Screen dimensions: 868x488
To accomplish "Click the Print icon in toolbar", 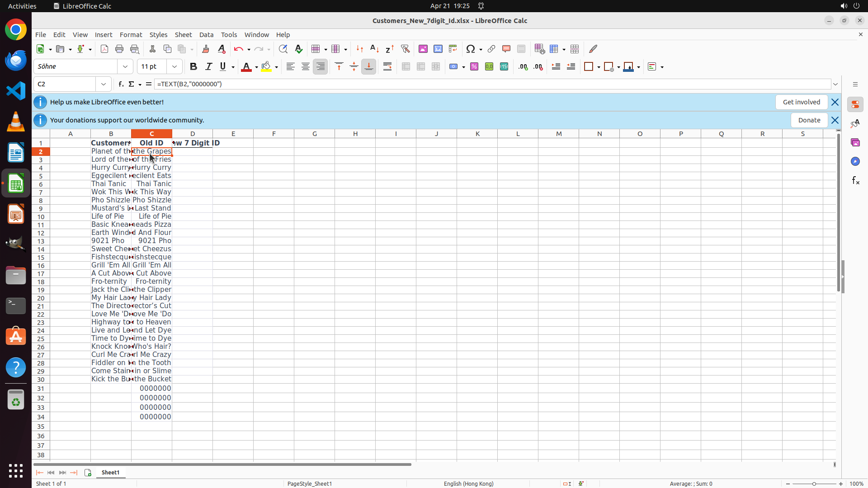I will click(x=119, y=49).
